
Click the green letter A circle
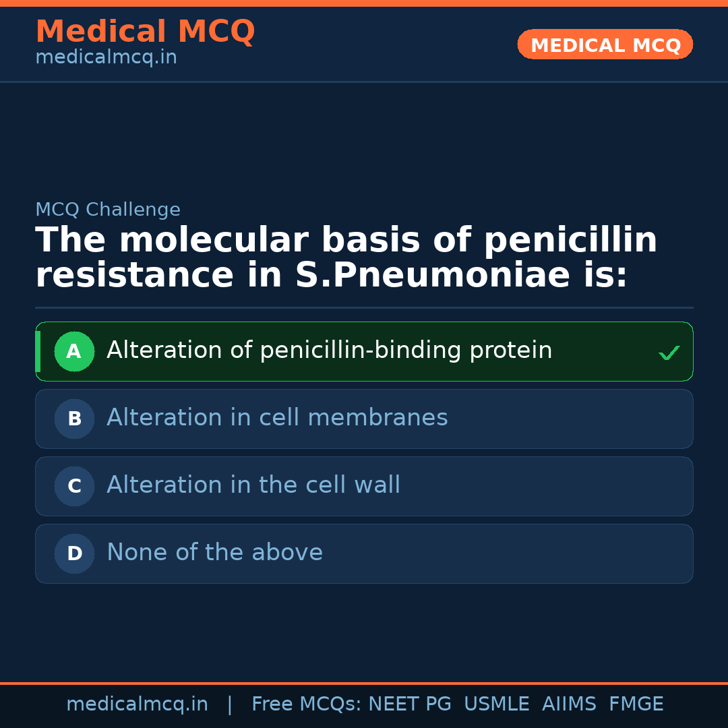click(x=74, y=351)
